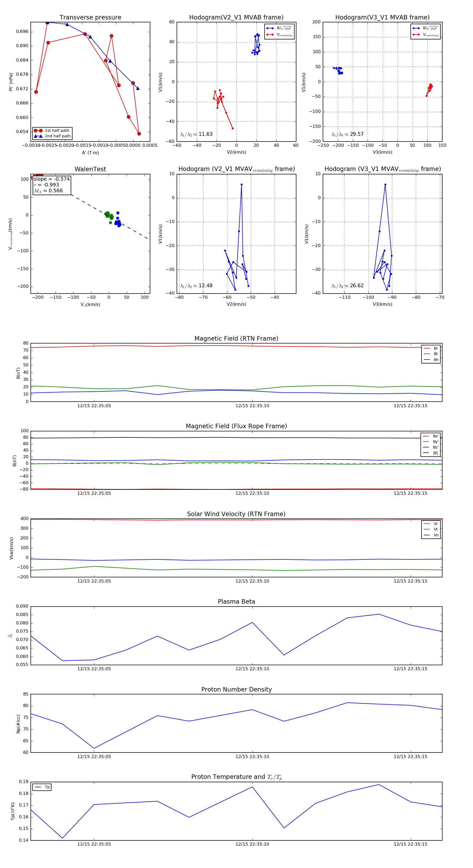Click the green line swatch beside Vt
This screenshot has height=868, width=473.
point(426,529)
